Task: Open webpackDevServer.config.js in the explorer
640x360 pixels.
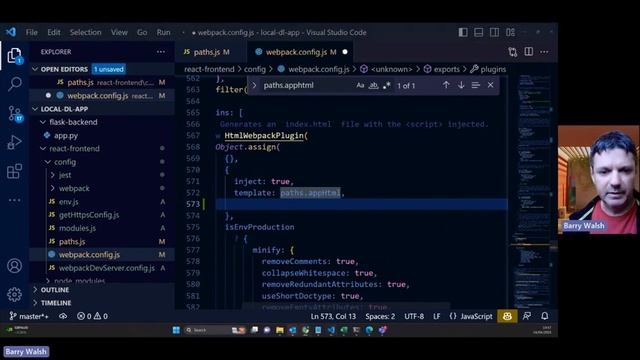Action: 106,268
